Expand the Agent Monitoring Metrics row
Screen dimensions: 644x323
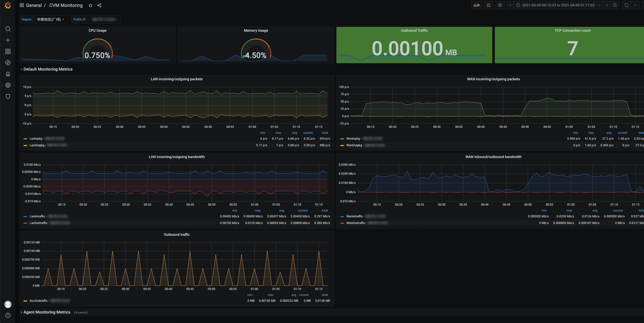click(x=47, y=312)
